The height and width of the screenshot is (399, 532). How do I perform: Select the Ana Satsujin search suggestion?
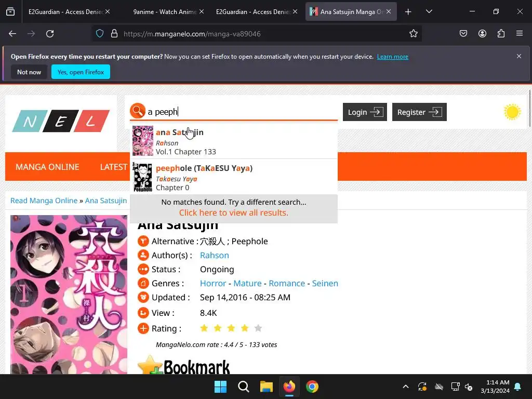pyautogui.click(x=234, y=141)
